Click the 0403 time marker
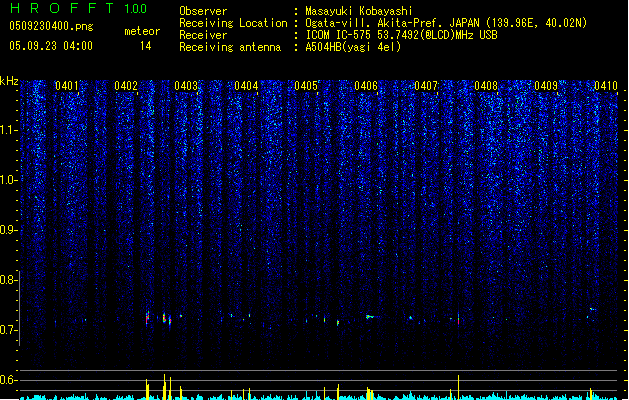This screenshot has height=400, width=629. (x=186, y=86)
